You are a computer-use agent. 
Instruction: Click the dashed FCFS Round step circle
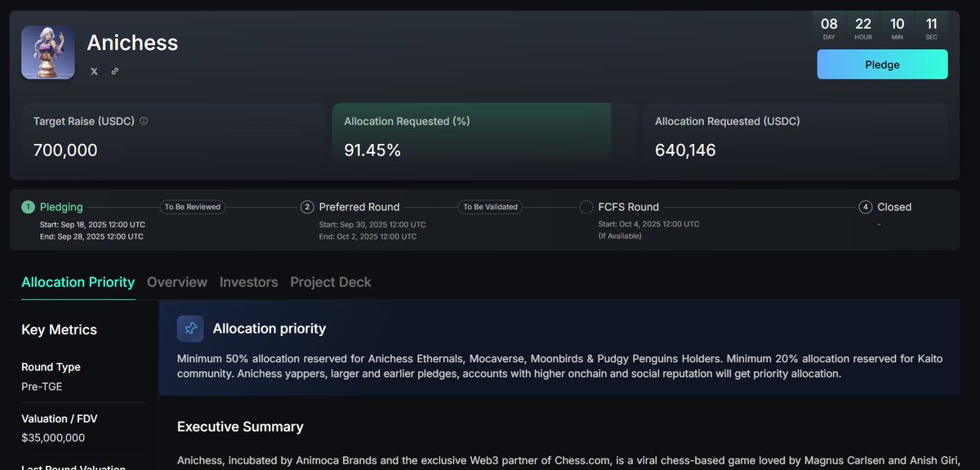point(586,207)
